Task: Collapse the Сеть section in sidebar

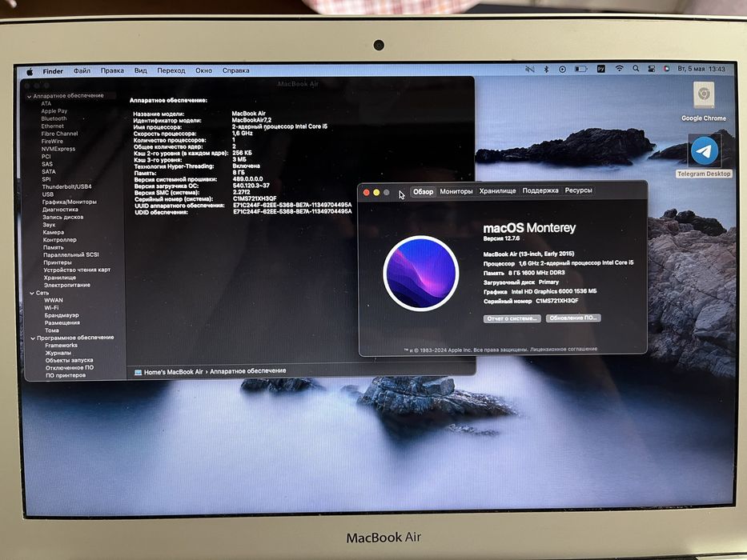Action: pyautogui.click(x=32, y=293)
